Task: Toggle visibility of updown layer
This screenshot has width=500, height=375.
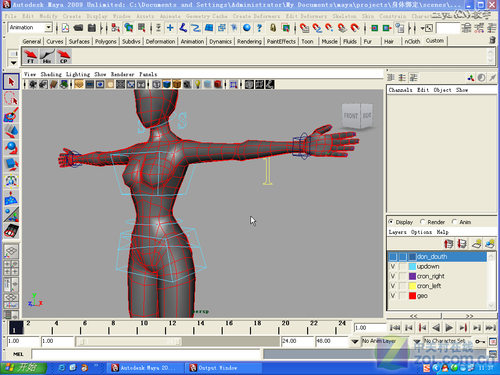Action: click(393, 266)
